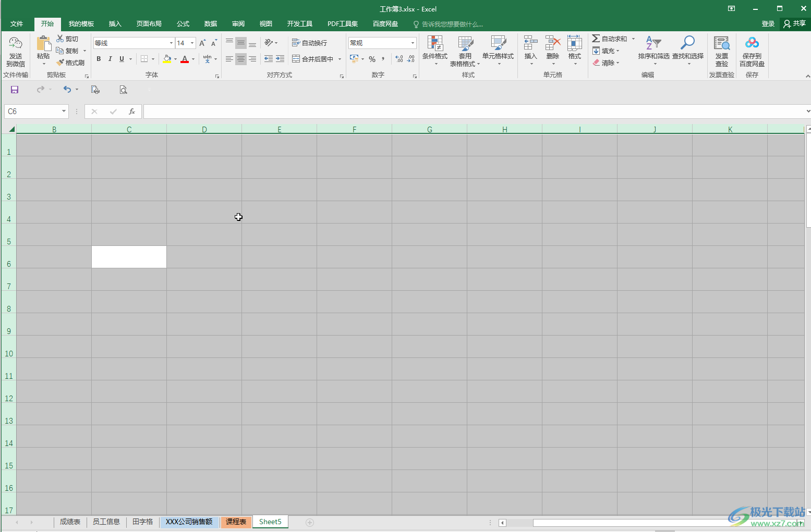This screenshot has height=532, width=811.
Task: Open Cell Styles icon
Action: tap(498, 43)
